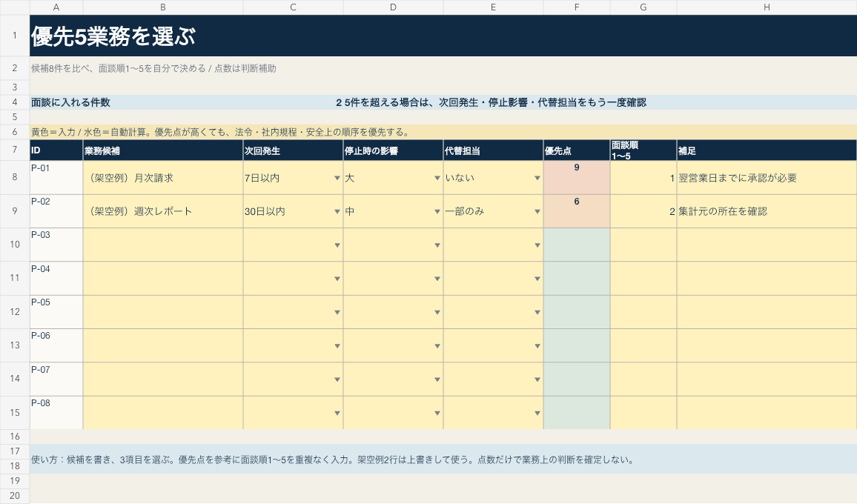Select column E header

coord(493,7)
